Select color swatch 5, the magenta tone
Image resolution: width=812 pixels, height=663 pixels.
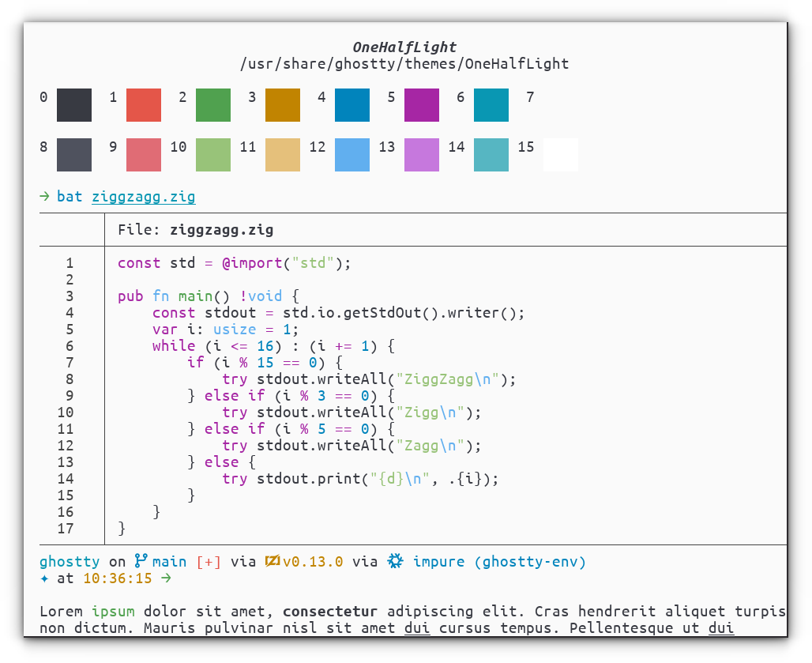(x=421, y=105)
